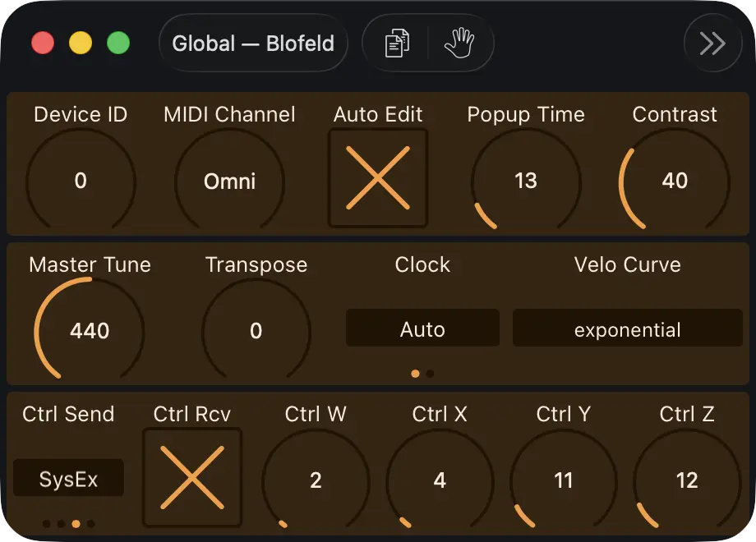The height and width of the screenshot is (542, 756).
Task: Open the Clock Auto selector
Action: coord(422,328)
